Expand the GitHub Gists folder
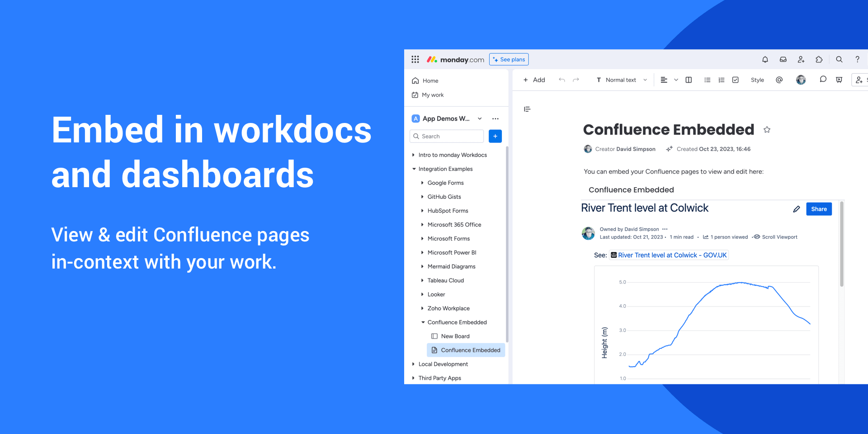 [422, 197]
